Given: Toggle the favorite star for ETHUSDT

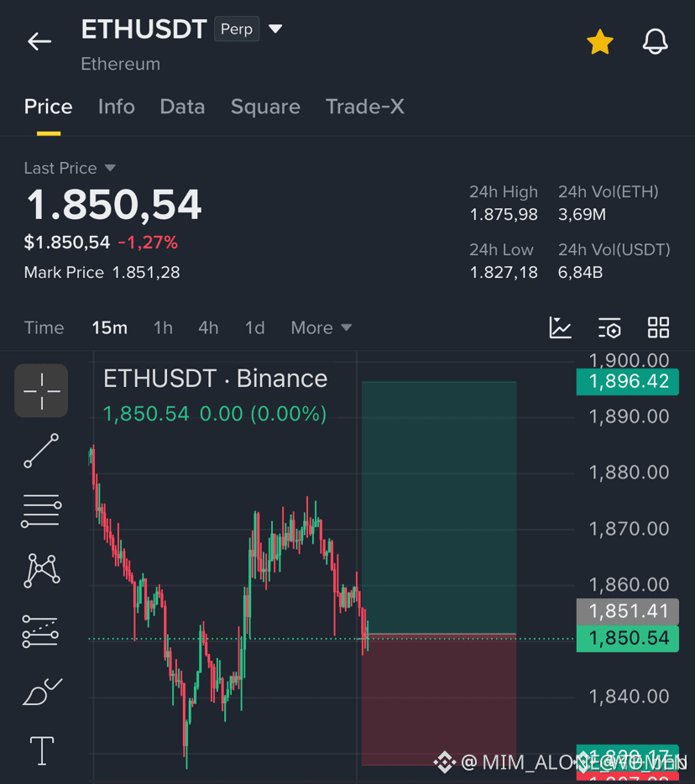Looking at the screenshot, I should (599, 42).
